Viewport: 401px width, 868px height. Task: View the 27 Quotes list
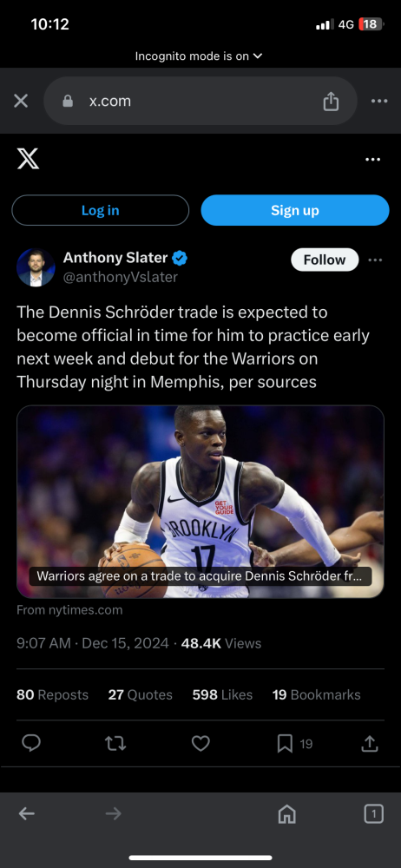point(140,694)
